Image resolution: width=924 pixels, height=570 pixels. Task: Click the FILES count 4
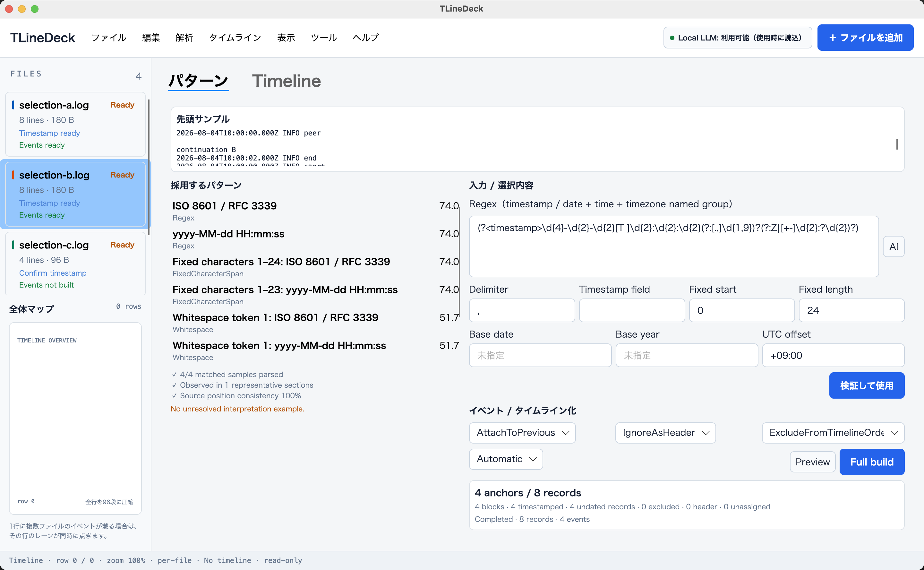click(139, 76)
